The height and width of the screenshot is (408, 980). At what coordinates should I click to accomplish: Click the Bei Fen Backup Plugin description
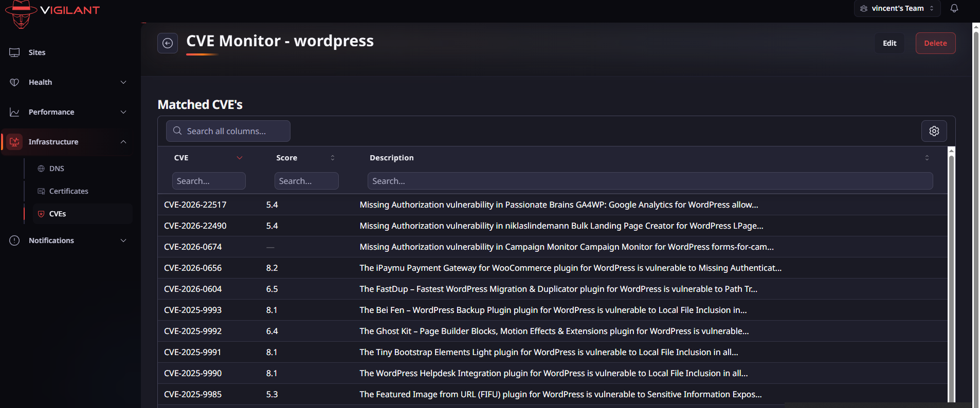tap(553, 310)
